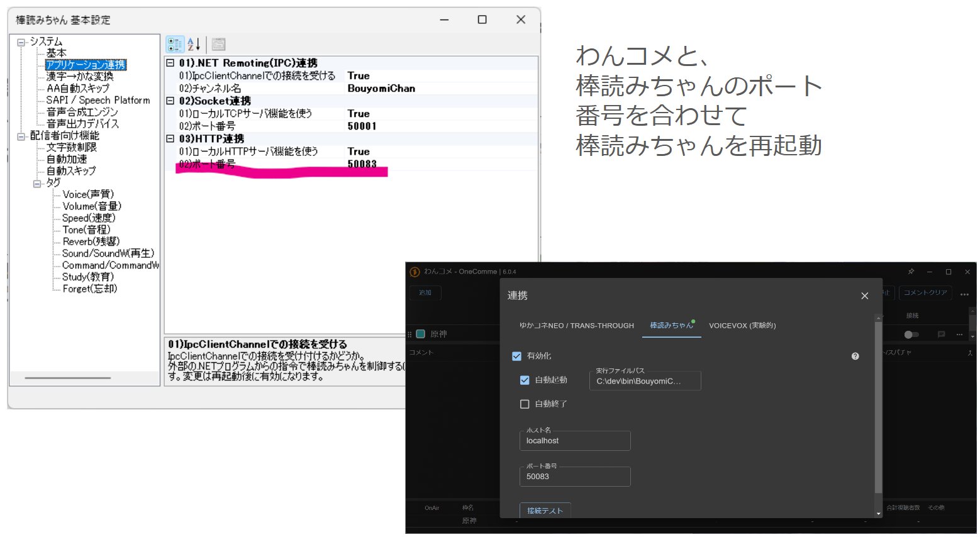
Task: Collapse the 配信者向け機能 tree node
Action: tap(21, 136)
